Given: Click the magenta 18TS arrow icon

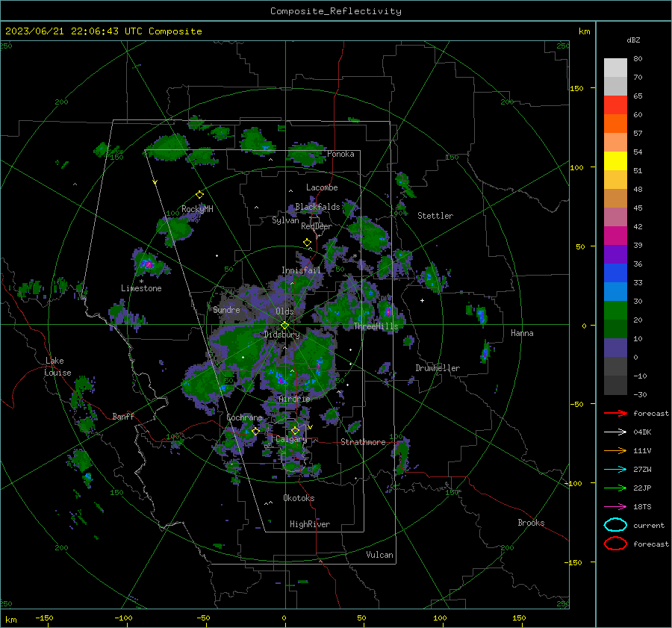Looking at the screenshot, I should (x=615, y=507).
